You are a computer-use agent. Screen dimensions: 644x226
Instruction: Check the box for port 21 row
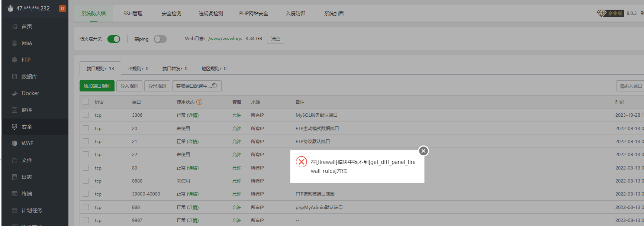(86, 141)
